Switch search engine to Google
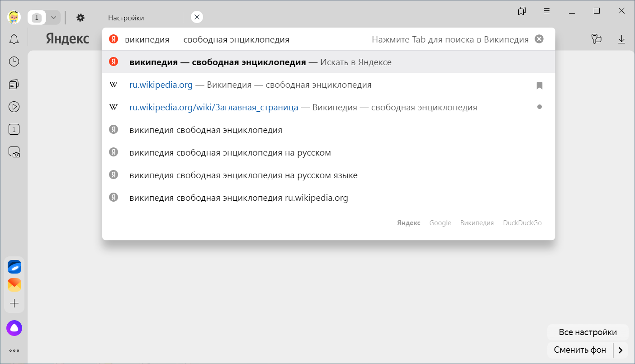 440,223
